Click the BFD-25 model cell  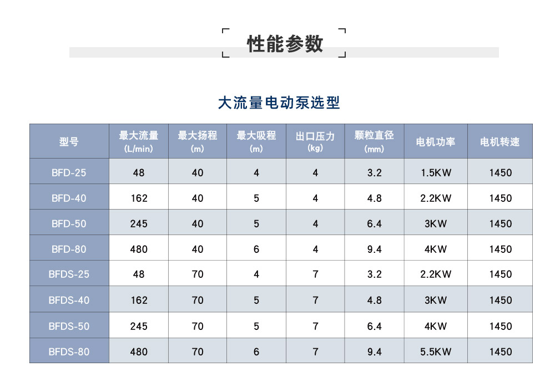pyautogui.click(x=69, y=172)
